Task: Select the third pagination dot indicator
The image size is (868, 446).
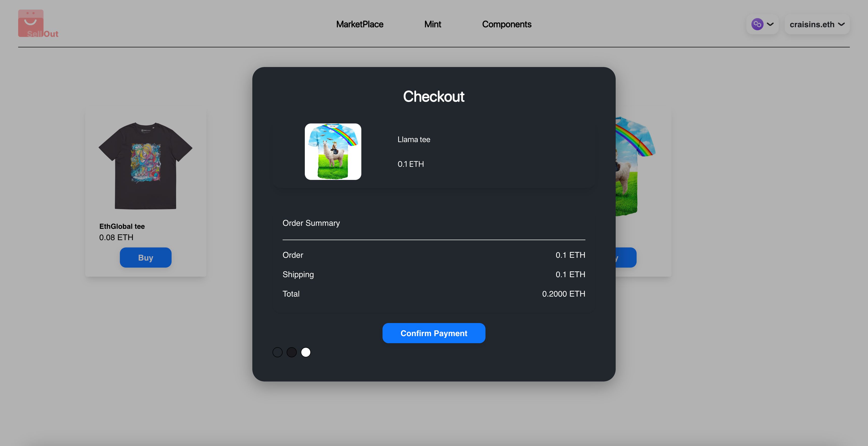Action: coord(305,352)
